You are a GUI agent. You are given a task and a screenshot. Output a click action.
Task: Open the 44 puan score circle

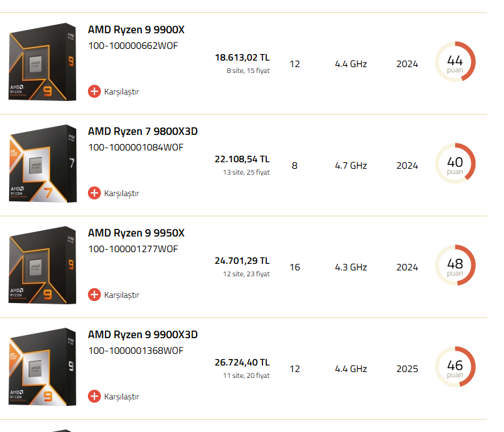(x=455, y=62)
